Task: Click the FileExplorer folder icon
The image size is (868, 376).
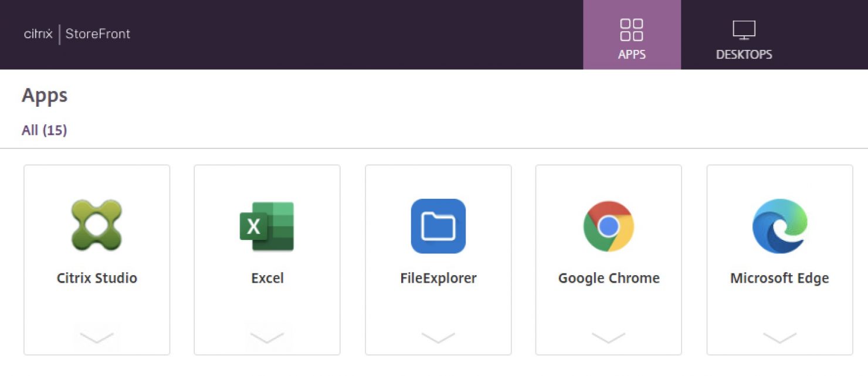Action: click(438, 226)
